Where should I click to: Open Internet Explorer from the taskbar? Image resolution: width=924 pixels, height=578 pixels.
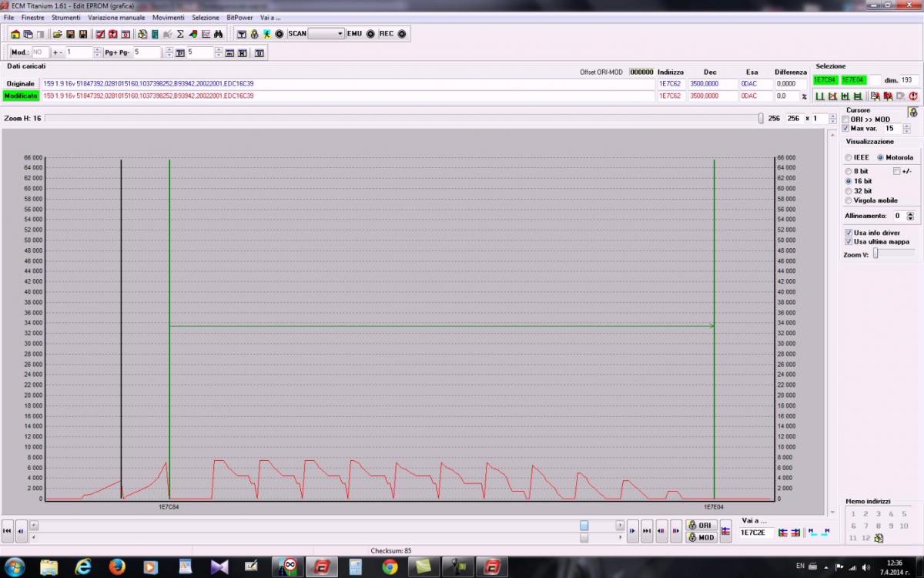(x=83, y=566)
